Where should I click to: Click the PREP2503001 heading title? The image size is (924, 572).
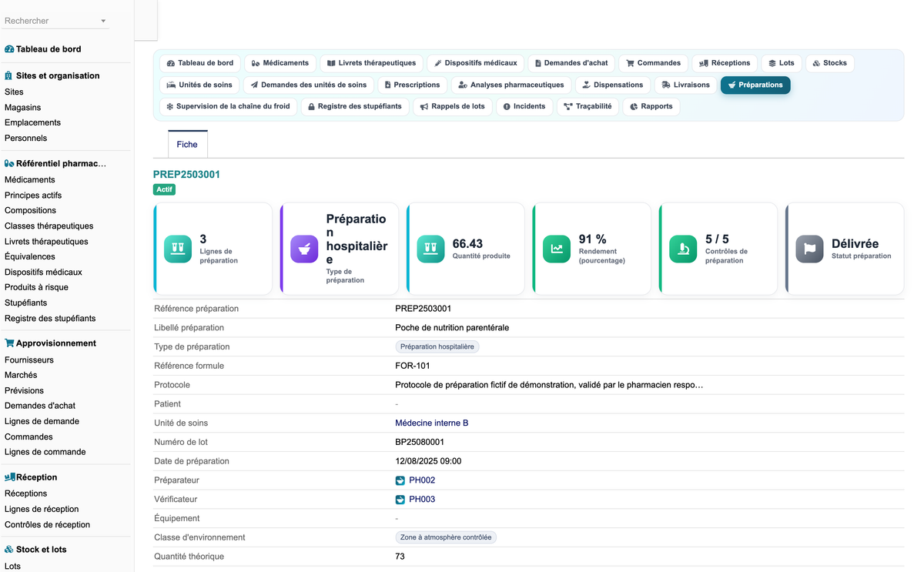point(186,175)
